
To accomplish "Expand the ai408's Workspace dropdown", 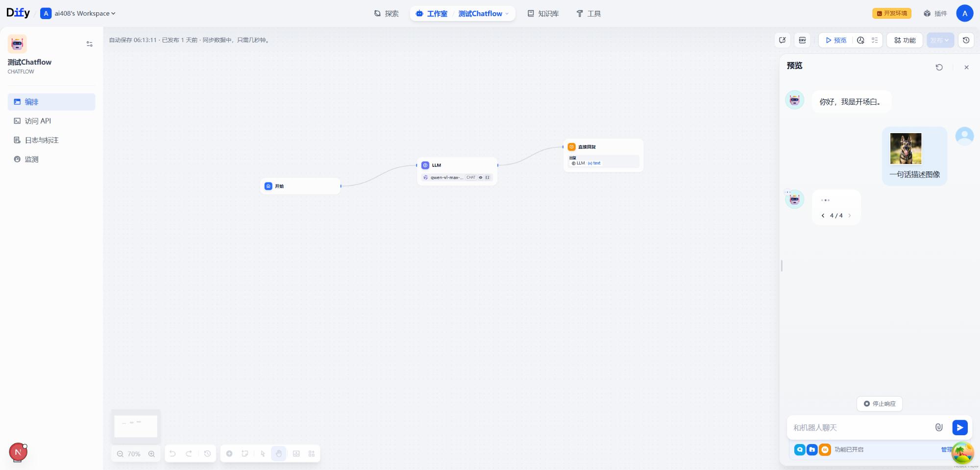I will click(x=84, y=14).
